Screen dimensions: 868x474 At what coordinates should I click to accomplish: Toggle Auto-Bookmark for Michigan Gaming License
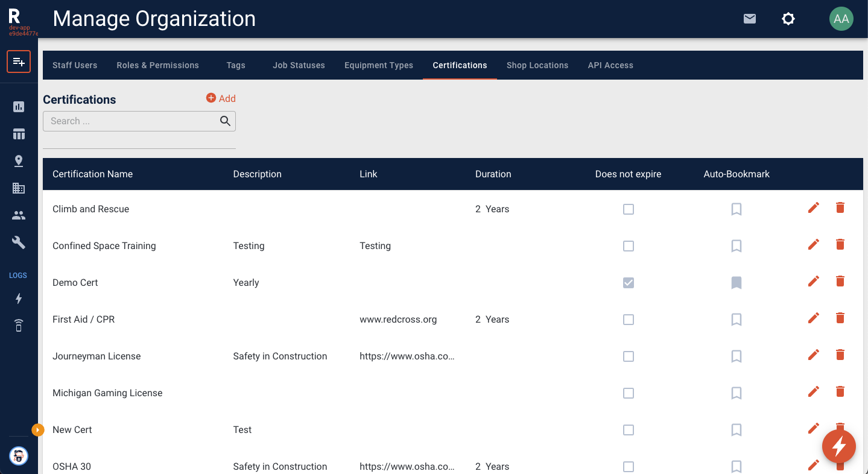[737, 393]
